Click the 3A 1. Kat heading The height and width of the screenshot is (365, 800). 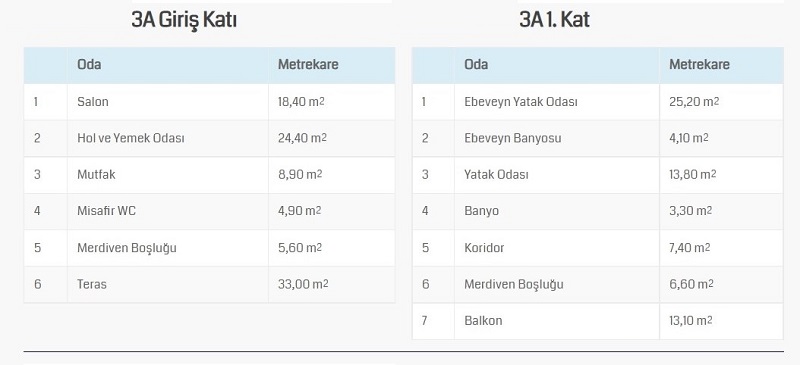(x=555, y=20)
